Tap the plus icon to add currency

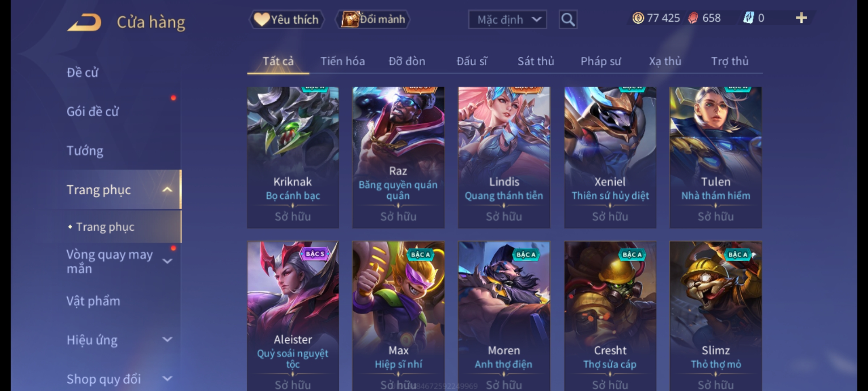pyautogui.click(x=801, y=18)
